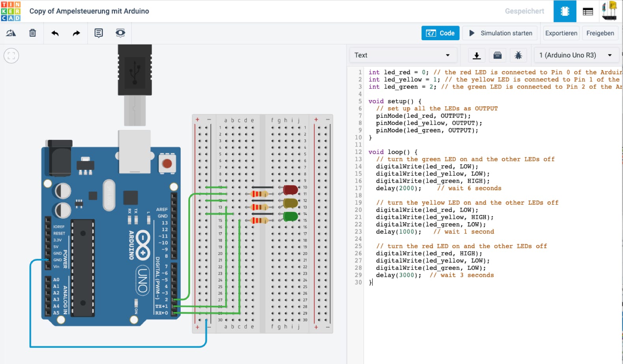Switch to component list table view

(588, 11)
